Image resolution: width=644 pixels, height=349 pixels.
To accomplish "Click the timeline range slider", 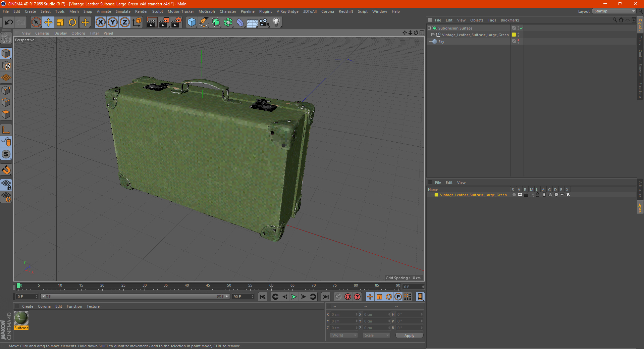I will 135,296.
